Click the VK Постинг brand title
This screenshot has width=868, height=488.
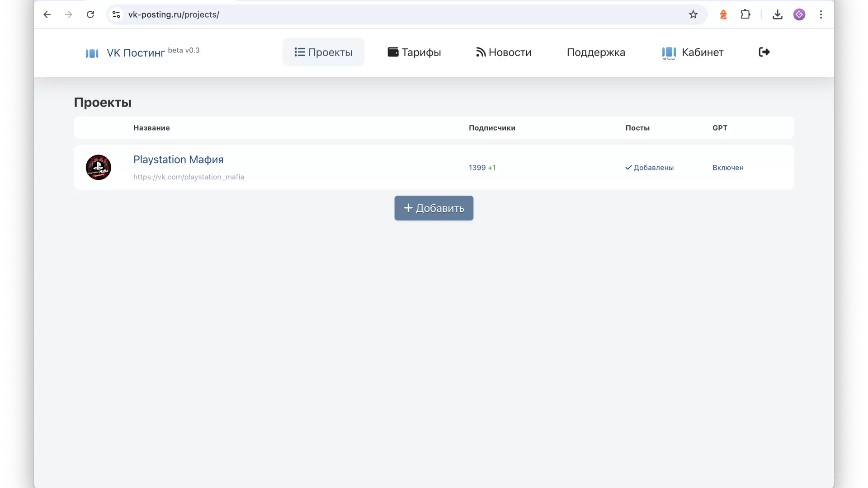[x=136, y=53]
